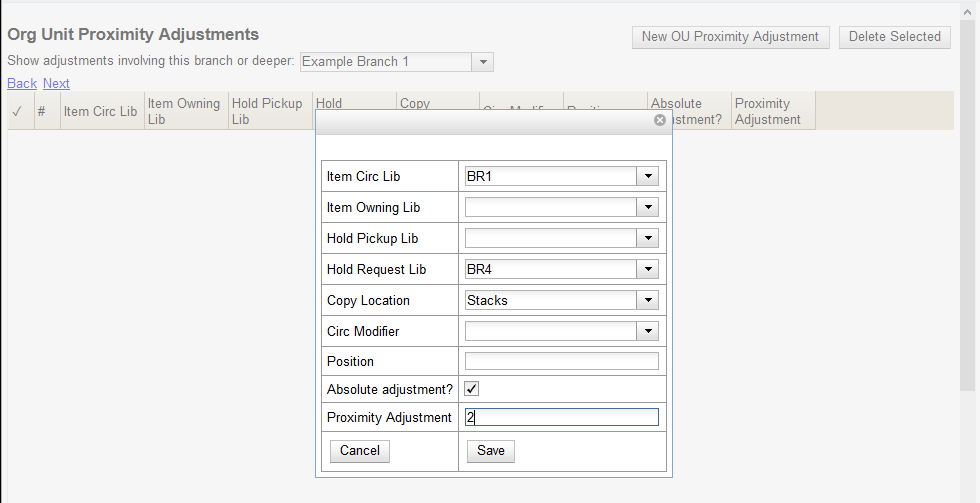980x503 pixels.
Task: Focus the Proximity Adjustment text field
Action: click(561, 417)
